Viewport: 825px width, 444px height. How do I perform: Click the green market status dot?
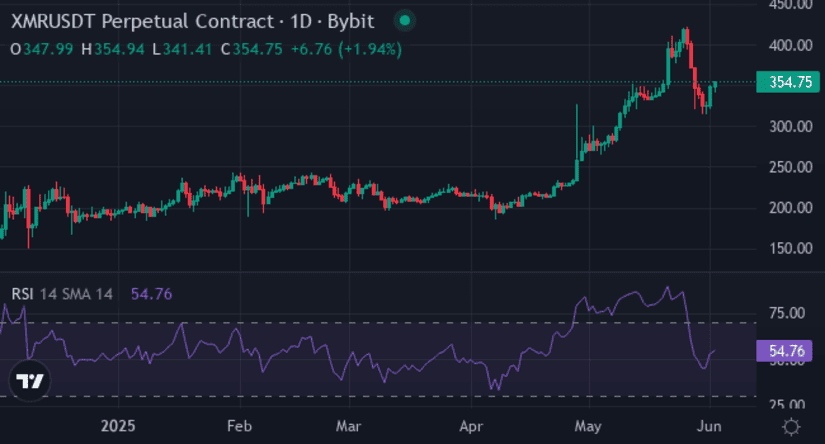[405, 21]
